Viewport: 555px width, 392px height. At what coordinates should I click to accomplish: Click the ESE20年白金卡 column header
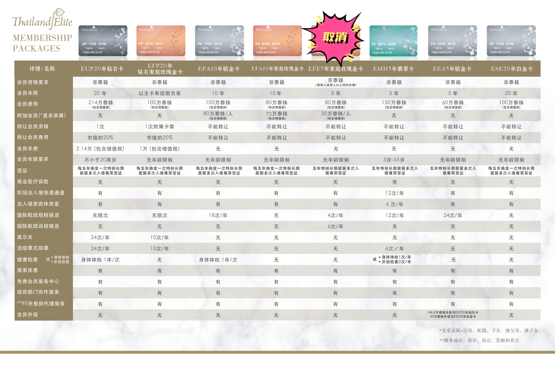pyautogui.click(x=511, y=69)
